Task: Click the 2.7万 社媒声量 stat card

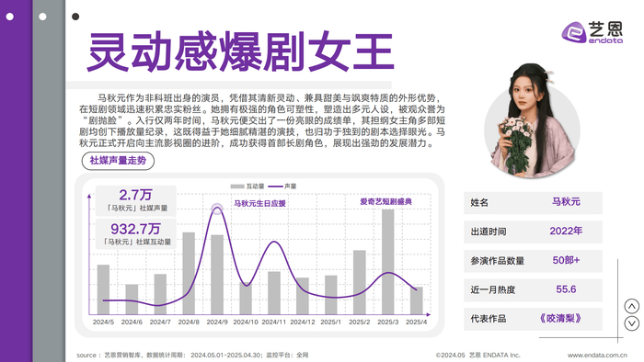Action: (x=136, y=200)
